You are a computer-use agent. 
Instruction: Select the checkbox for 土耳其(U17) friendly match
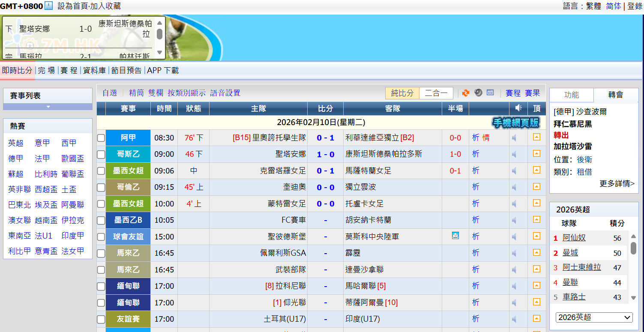(101, 319)
